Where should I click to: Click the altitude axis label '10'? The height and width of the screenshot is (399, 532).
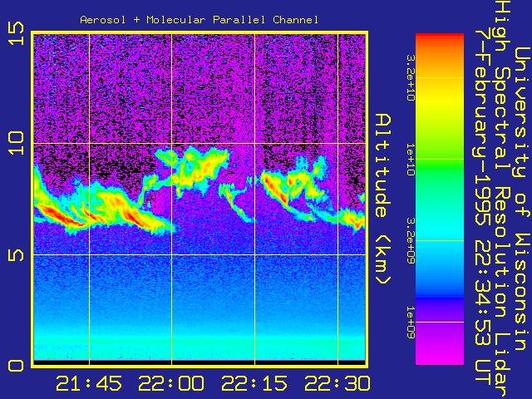pos(17,143)
